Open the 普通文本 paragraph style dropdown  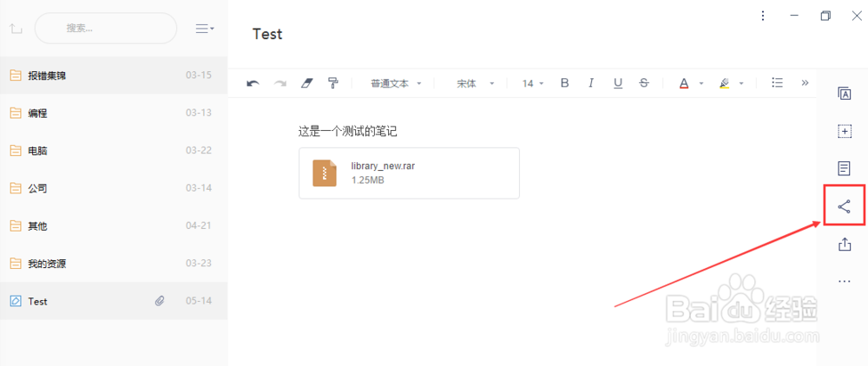[x=396, y=83]
